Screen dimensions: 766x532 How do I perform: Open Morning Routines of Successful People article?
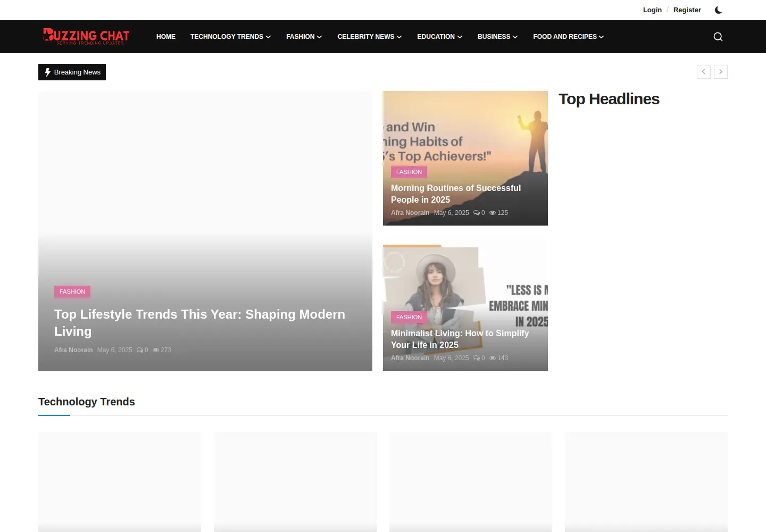(456, 194)
